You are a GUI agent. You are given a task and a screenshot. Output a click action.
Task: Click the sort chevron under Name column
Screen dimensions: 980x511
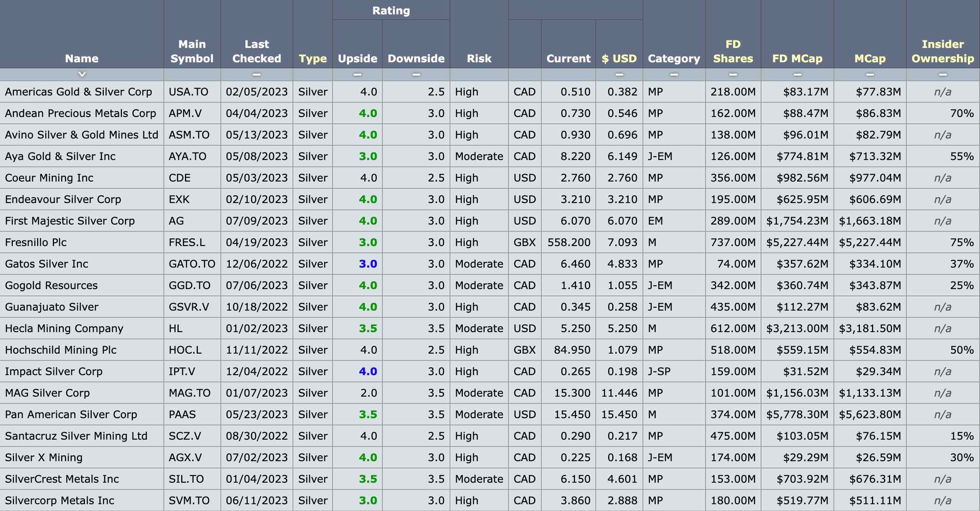[82, 74]
